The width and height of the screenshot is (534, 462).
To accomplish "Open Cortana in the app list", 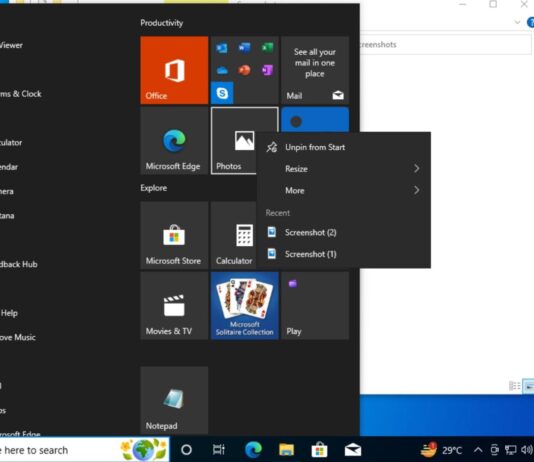I will click(x=7, y=216).
